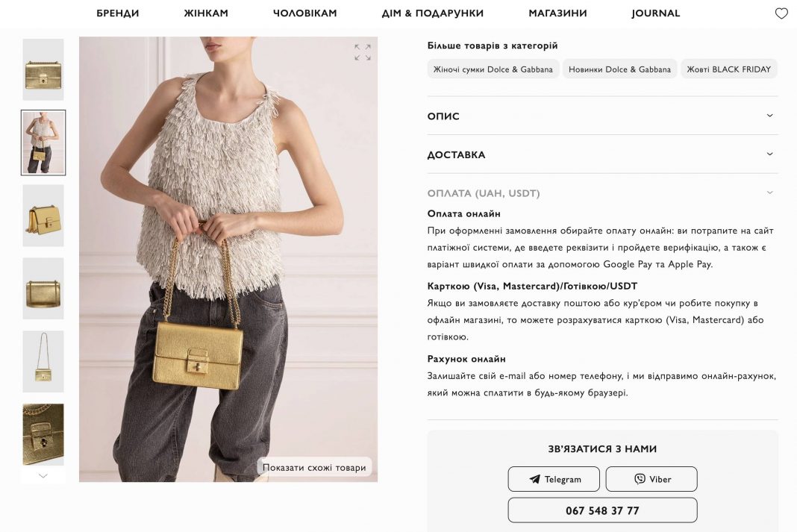Contact the store via Viber button
The height and width of the screenshot is (532, 797).
(x=651, y=479)
